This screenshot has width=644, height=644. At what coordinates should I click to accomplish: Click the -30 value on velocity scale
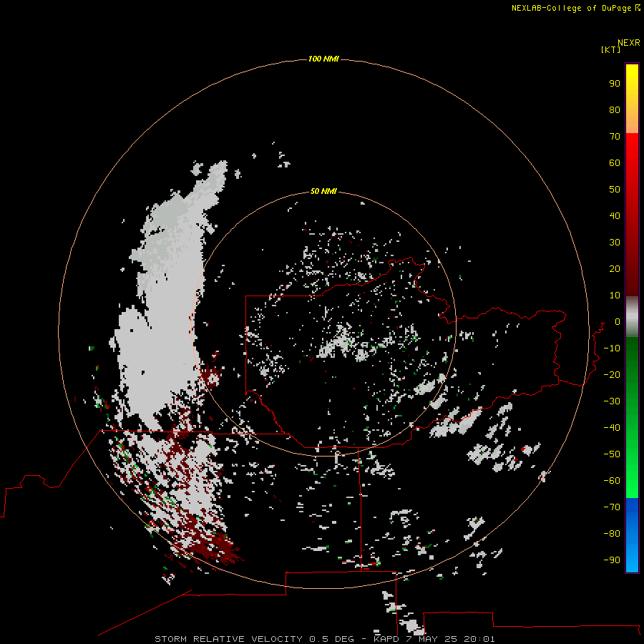point(612,401)
